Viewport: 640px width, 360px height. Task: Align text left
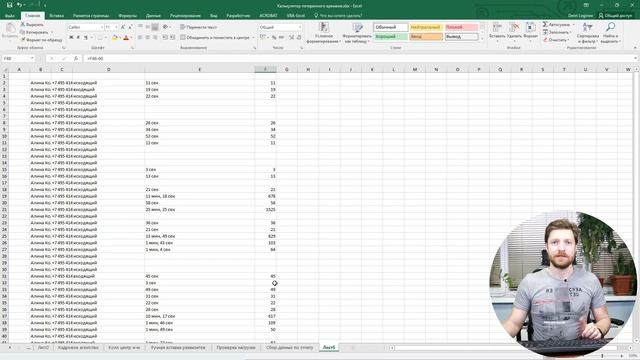click(x=140, y=38)
